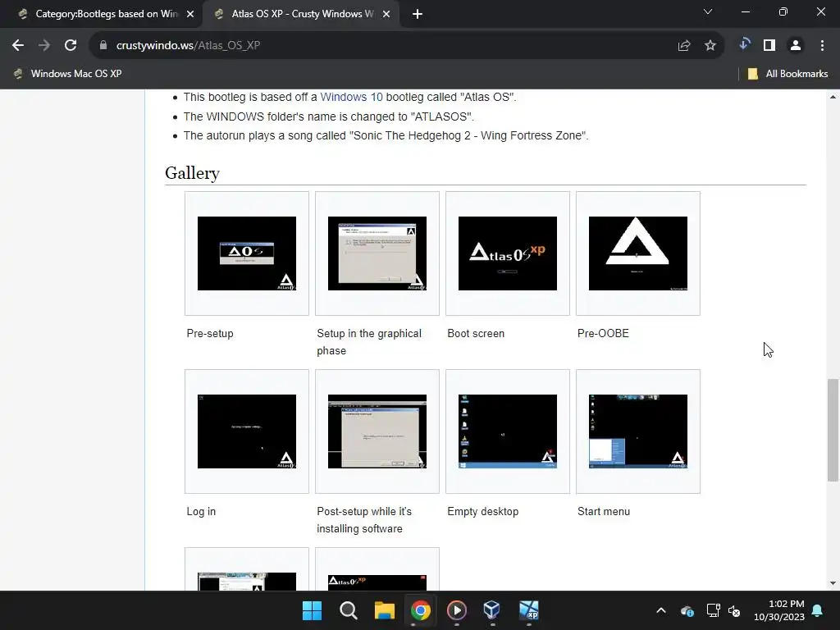Image resolution: width=840 pixels, height=630 pixels.
Task: Click the page scrollbar thumb
Action: (833, 430)
